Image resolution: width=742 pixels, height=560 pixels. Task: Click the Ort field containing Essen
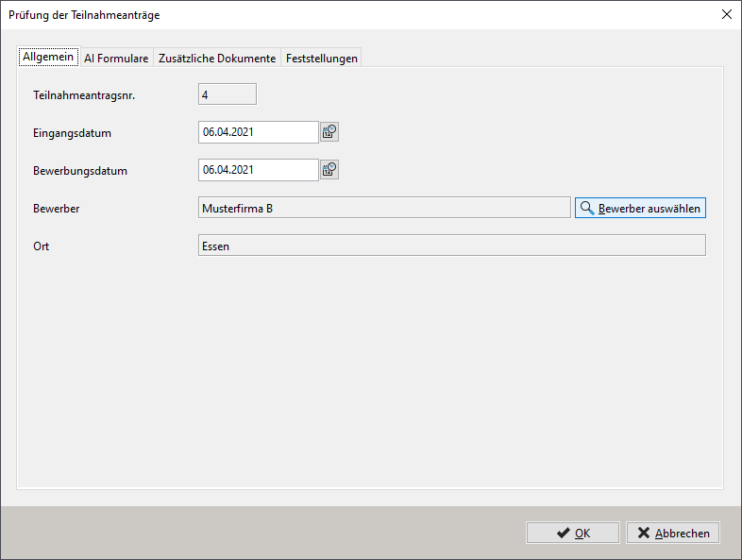tap(451, 246)
